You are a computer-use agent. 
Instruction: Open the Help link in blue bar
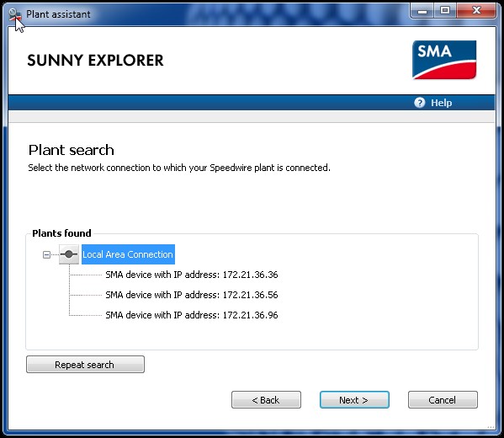(441, 103)
